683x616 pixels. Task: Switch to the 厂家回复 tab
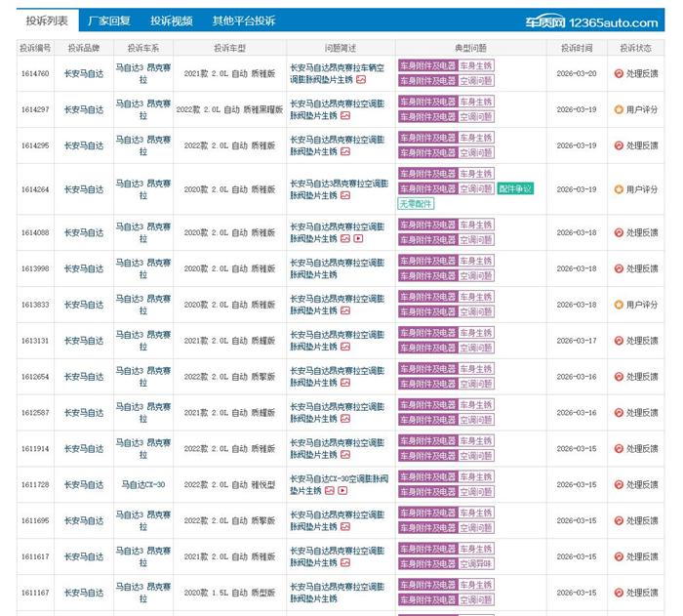click(108, 21)
